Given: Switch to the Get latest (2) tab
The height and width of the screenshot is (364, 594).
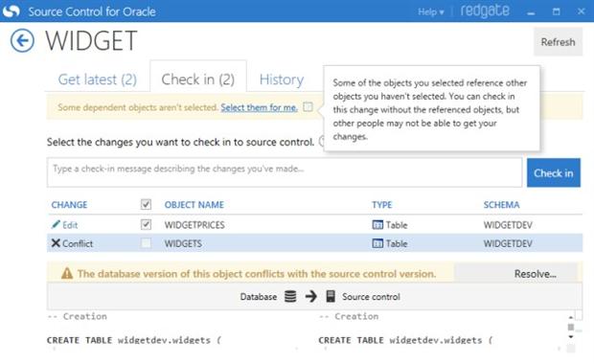Looking at the screenshot, I should pos(98,80).
